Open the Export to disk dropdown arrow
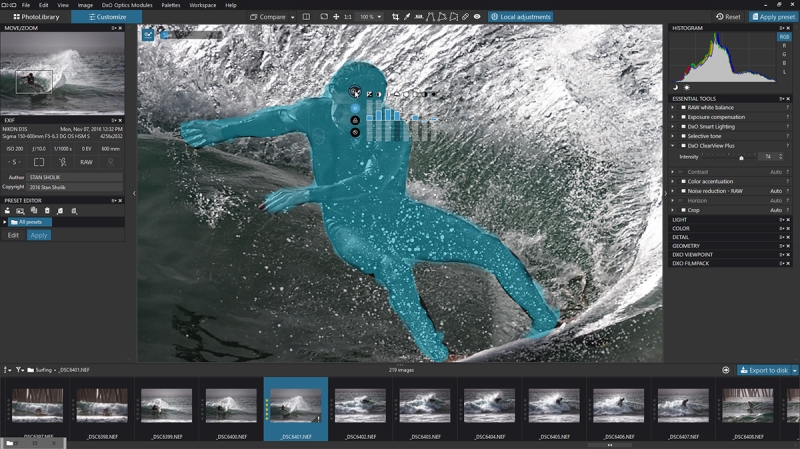Screen dimensions: 800x449 (794, 370)
